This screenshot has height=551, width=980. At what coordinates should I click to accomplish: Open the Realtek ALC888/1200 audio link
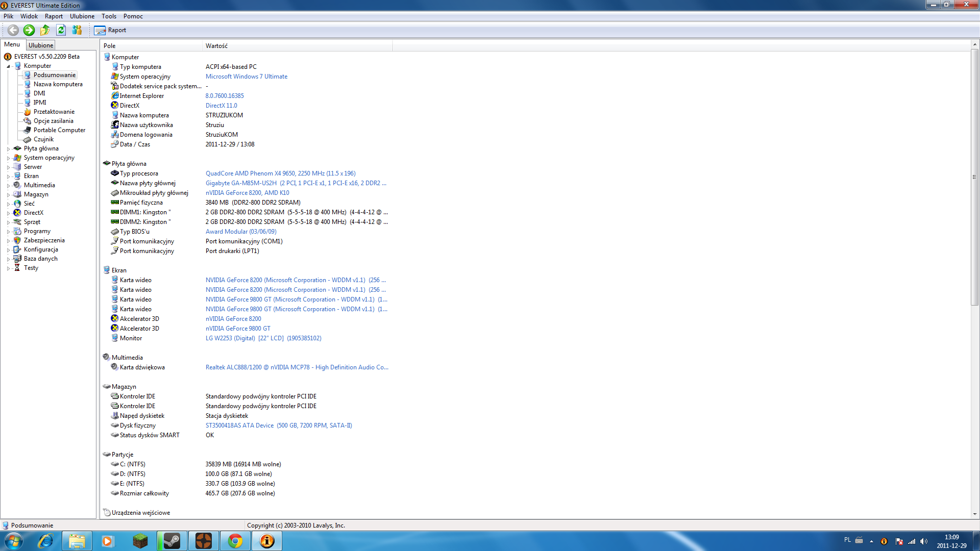pyautogui.click(x=297, y=367)
